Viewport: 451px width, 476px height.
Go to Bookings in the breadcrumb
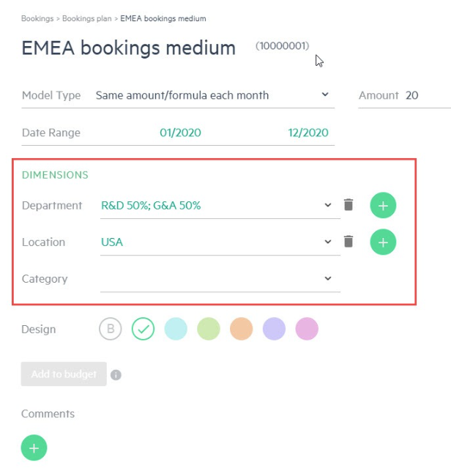pos(37,18)
